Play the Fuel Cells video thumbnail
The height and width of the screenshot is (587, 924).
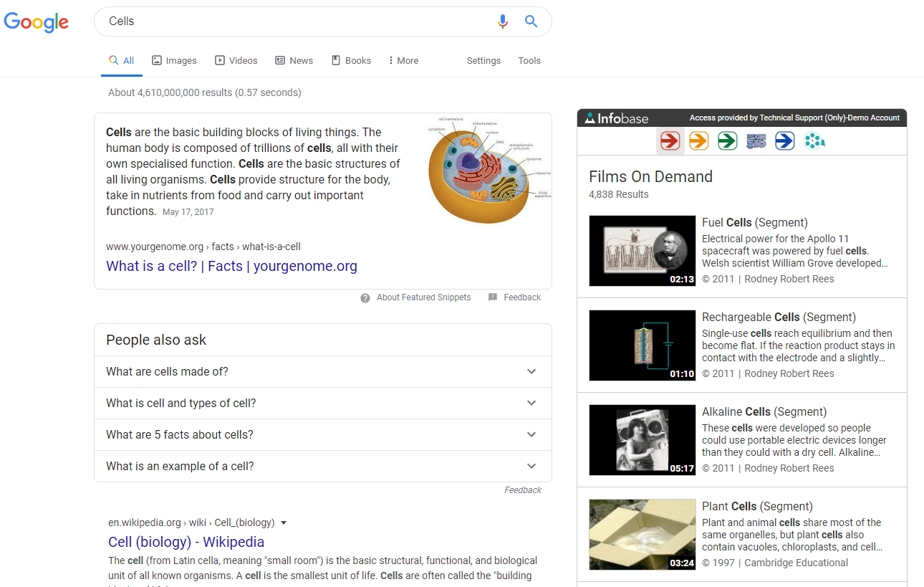[643, 251]
